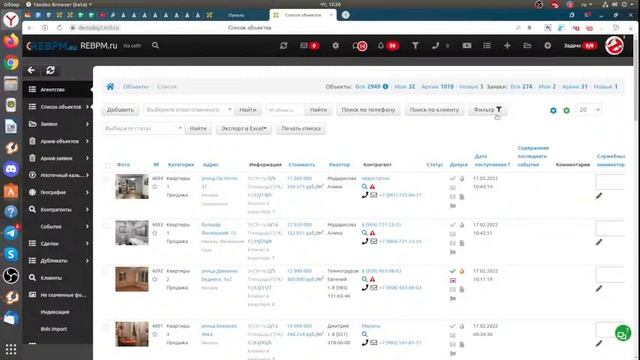Open Telegram from the Ubuntu dock

point(11,233)
